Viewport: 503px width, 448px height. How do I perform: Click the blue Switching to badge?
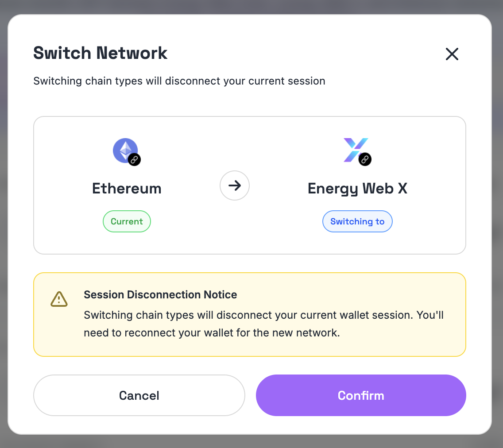pos(357,221)
